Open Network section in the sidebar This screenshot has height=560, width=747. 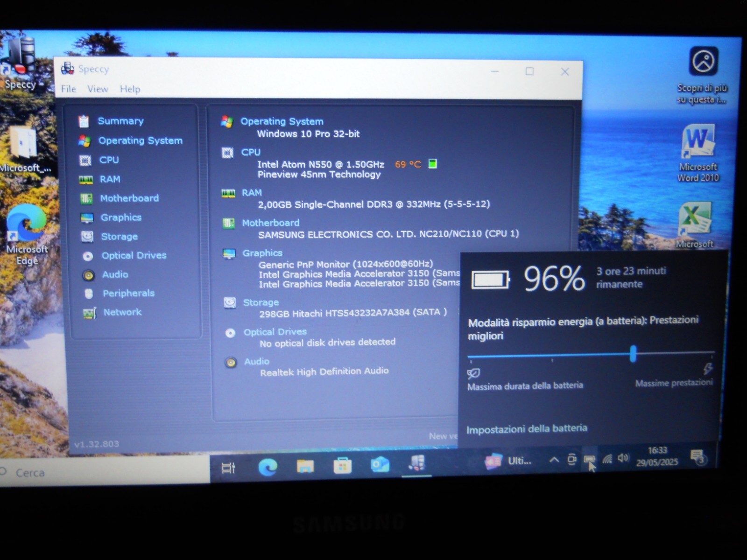[x=122, y=312]
